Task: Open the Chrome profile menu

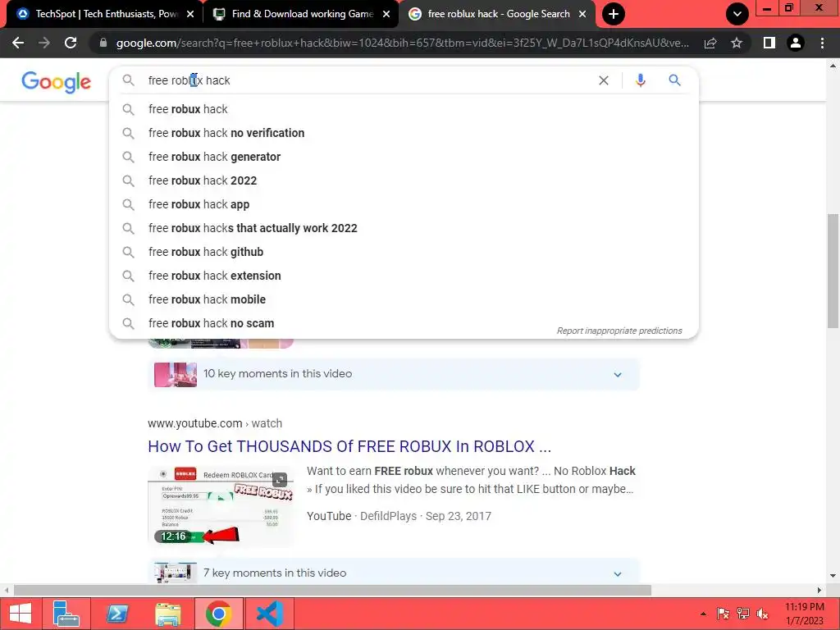Action: [796, 43]
